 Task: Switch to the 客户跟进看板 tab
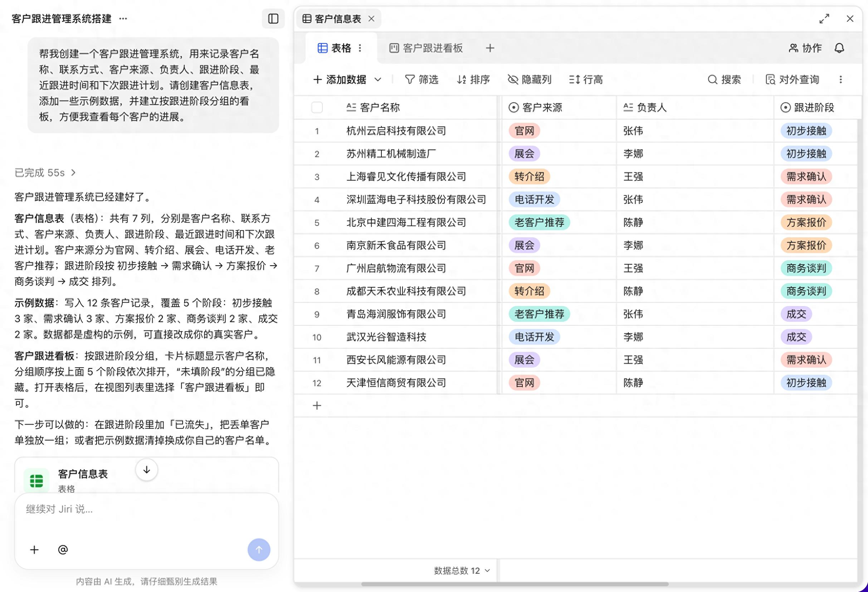(x=426, y=48)
